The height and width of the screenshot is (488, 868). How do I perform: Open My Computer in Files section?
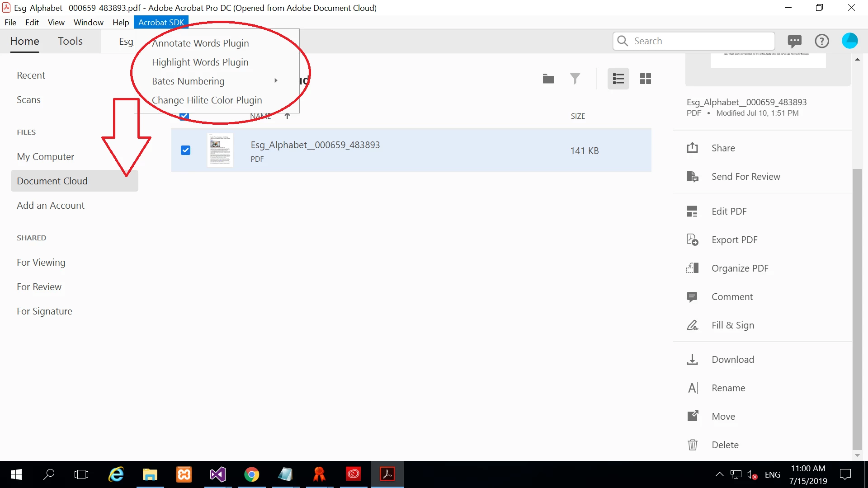pos(45,157)
